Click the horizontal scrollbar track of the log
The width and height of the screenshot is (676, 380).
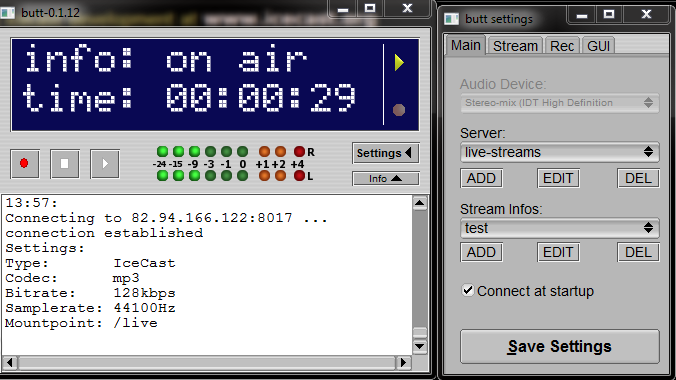pyautogui.click(x=206, y=363)
